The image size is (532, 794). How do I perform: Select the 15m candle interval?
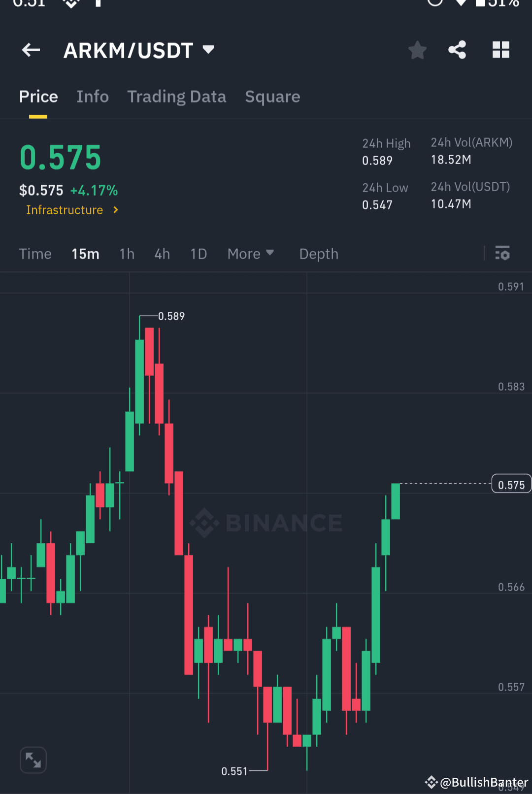click(x=85, y=254)
